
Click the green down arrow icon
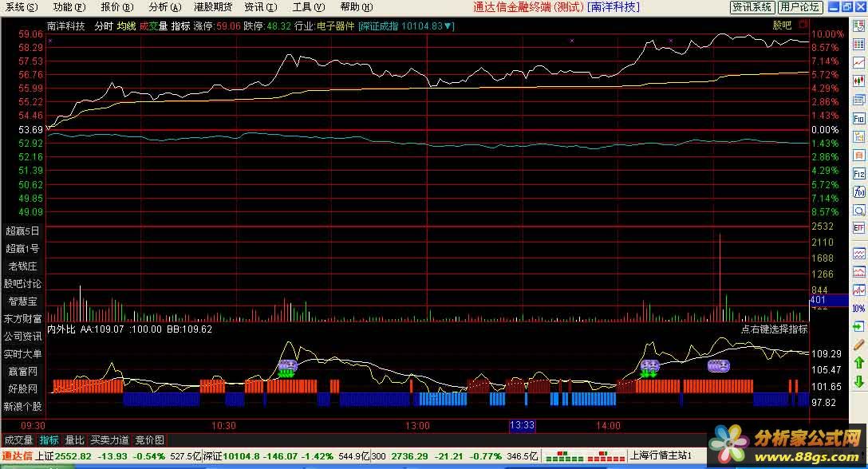tap(858, 381)
